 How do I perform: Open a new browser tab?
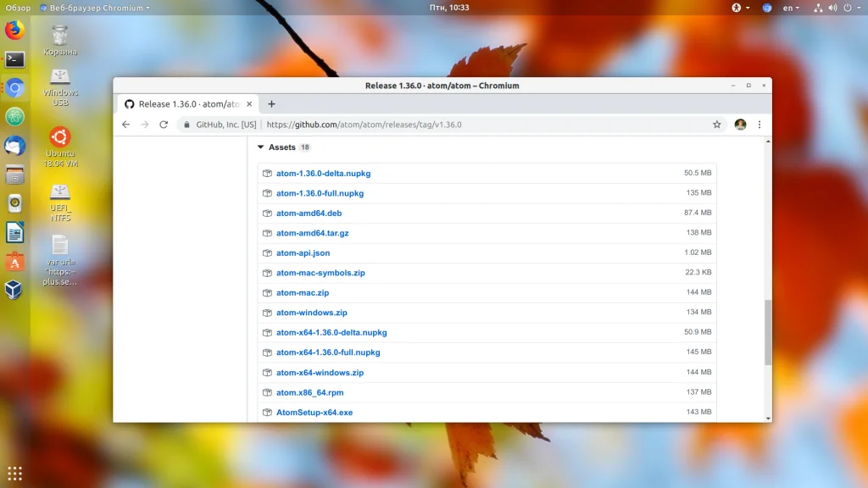271,104
